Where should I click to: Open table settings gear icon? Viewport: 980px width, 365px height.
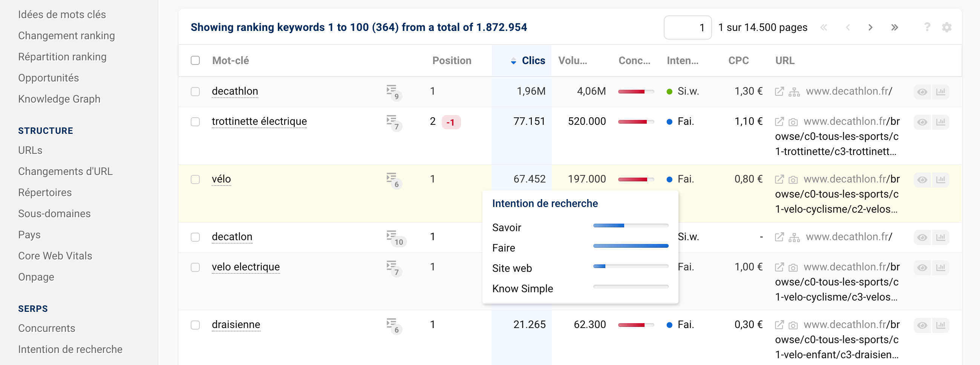click(946, 28)
